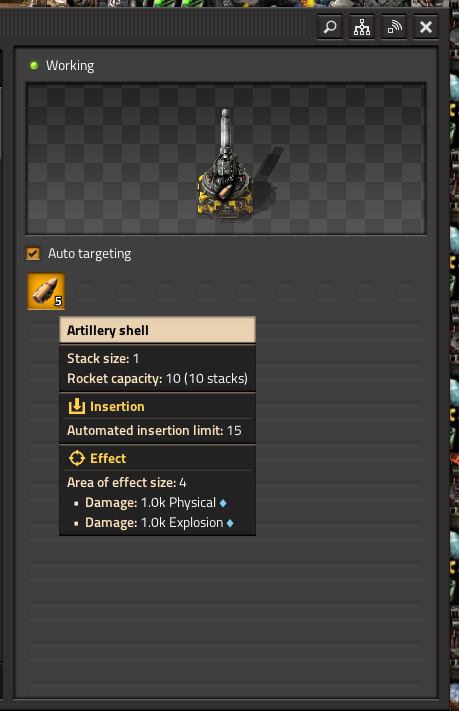Open the wireless signal connection icon
459x711 pixels.
[394, 27]
